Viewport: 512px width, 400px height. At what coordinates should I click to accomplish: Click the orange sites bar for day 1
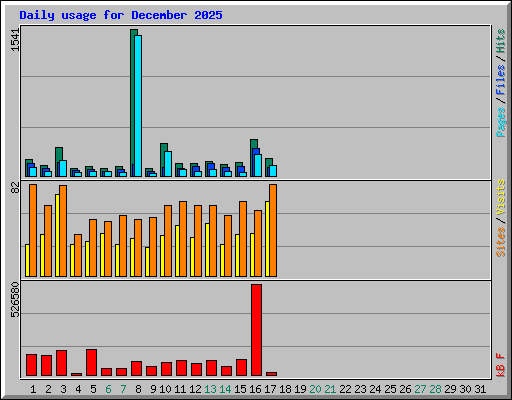[x=33, y=230]
